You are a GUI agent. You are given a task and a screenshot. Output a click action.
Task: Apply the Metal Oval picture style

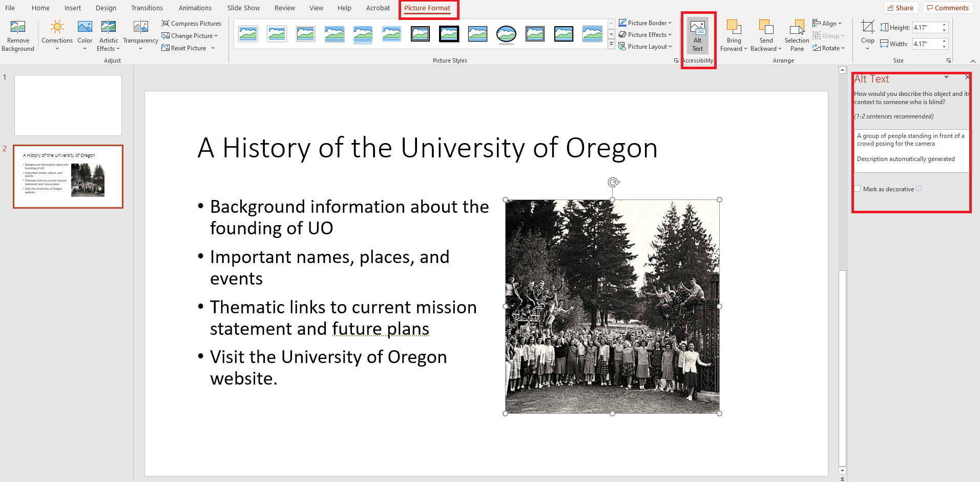click(x=506, y=34)
